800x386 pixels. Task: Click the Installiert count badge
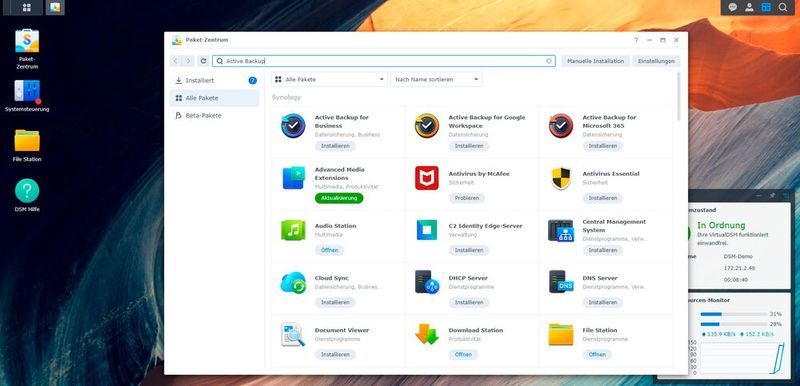coord(253,81)
